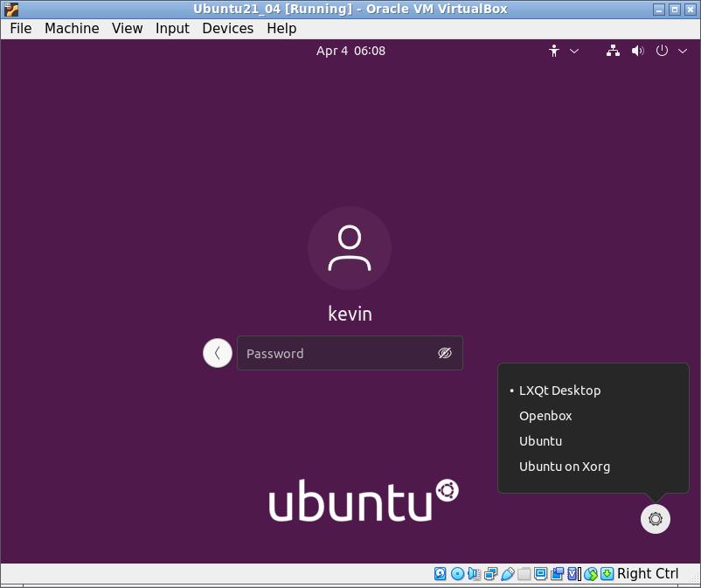
Task: Click the volume speaker icon
Action: [637, 51]
